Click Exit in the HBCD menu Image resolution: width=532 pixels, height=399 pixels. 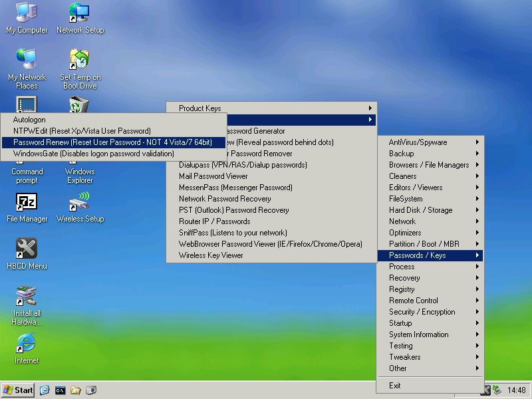click(x=395, y=386)
